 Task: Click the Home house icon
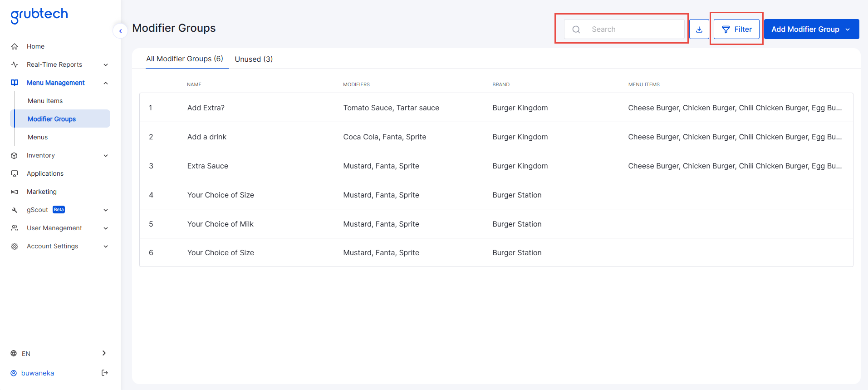[x=15, y=46]
